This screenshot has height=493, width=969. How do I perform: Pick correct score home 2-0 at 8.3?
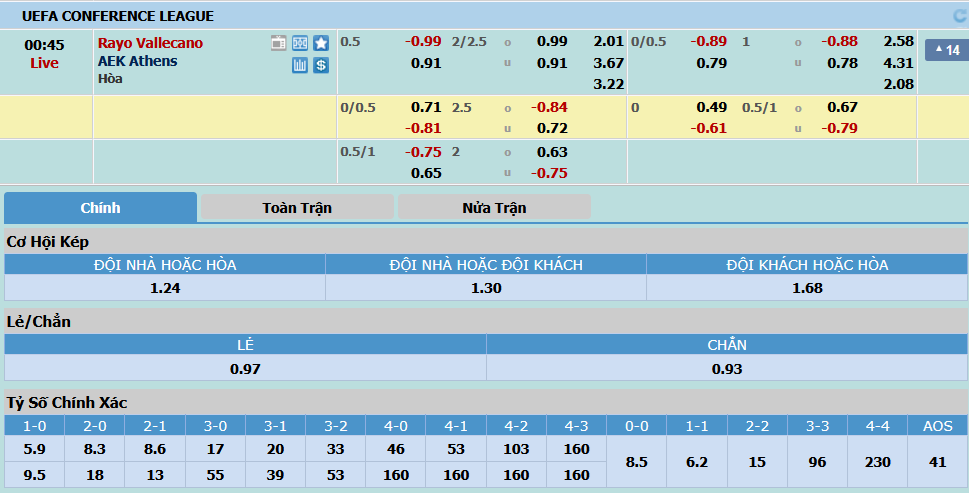(x=94, y=449)
